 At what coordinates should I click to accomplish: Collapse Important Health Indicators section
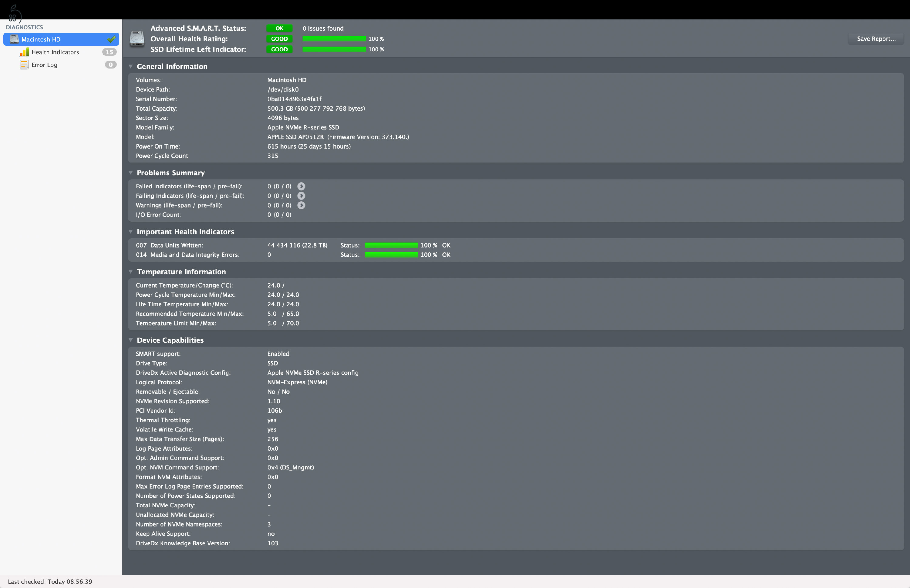coord(131,231)
